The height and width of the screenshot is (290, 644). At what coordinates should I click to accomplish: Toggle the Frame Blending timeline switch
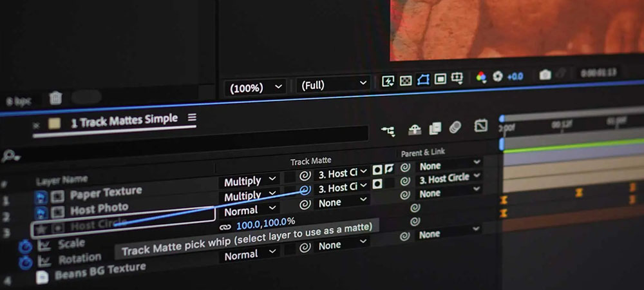[x=435, y=129]
